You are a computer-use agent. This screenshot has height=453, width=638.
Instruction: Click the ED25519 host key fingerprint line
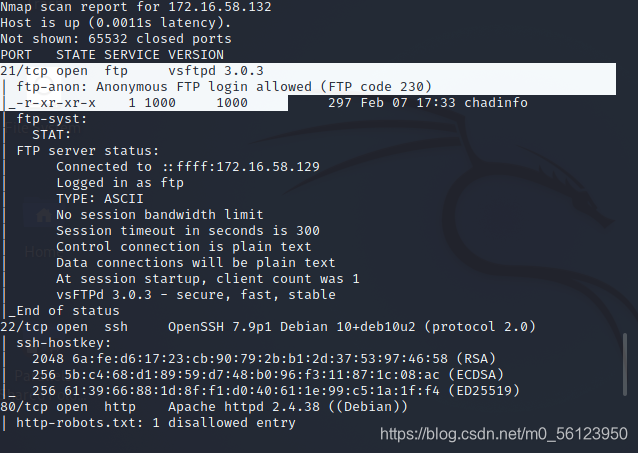point(276,391)
